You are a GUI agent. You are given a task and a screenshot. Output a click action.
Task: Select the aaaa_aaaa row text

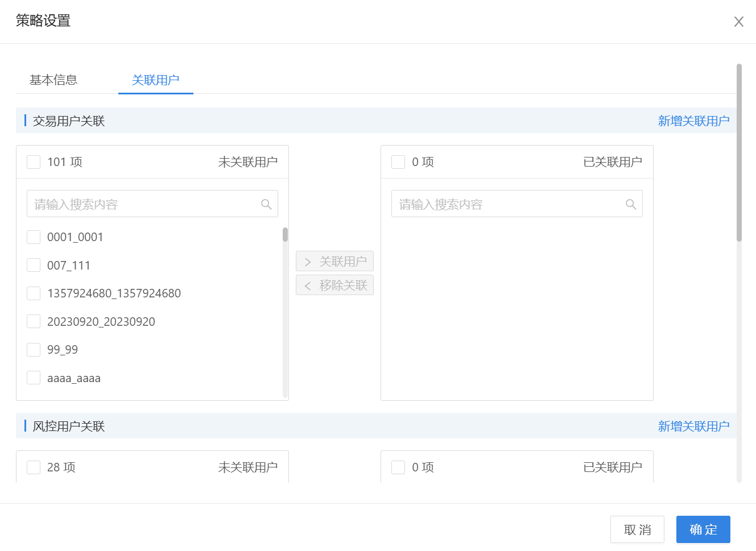pos(74,378)
